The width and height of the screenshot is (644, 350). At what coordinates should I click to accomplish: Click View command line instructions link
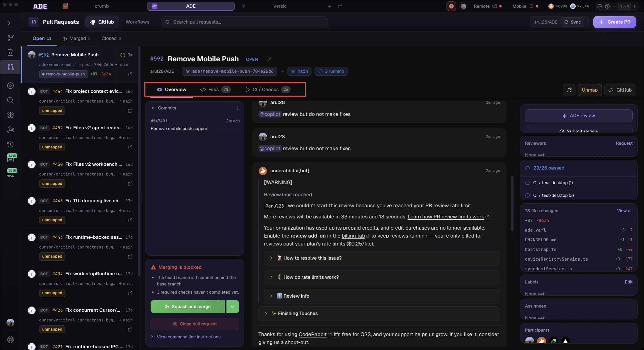pyautogui.click(x=186, y=337)
